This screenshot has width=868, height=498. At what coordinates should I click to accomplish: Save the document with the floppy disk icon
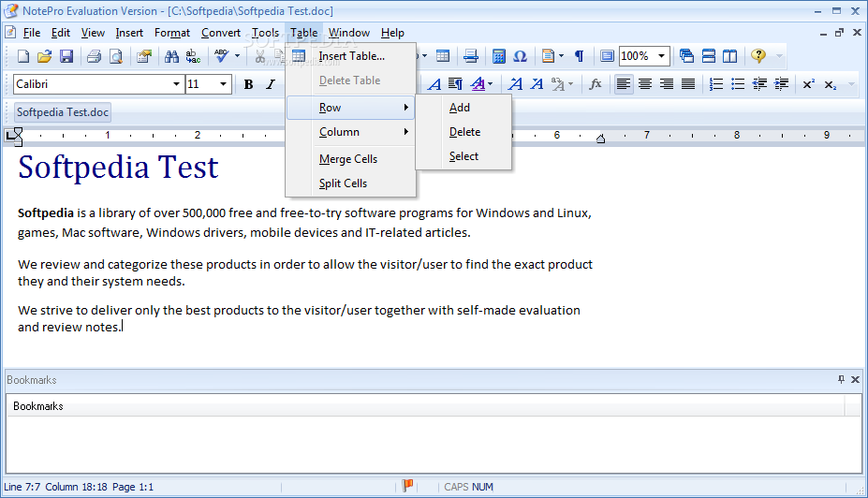(x=66, y=56)
